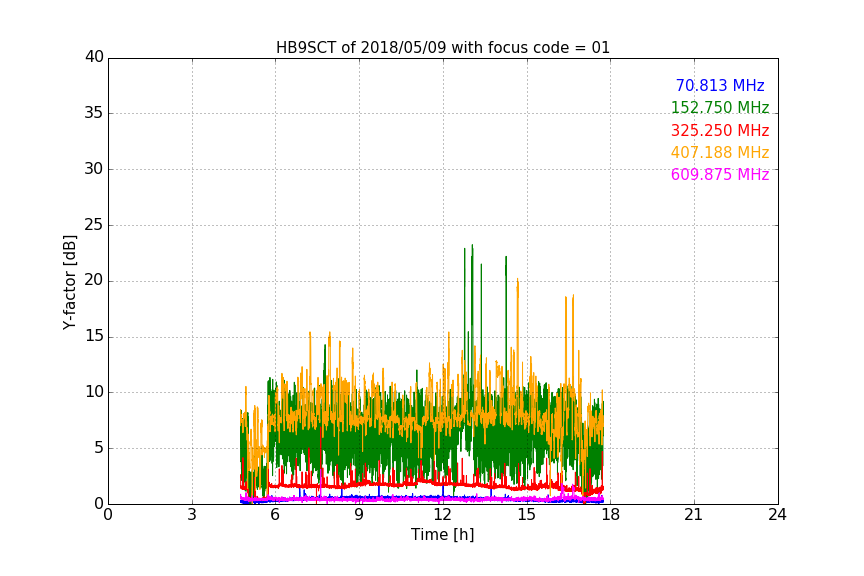Click the x-axis tick label 3
Image resolution: width=864 pixels, height=576 pixels.
point(192,515)
